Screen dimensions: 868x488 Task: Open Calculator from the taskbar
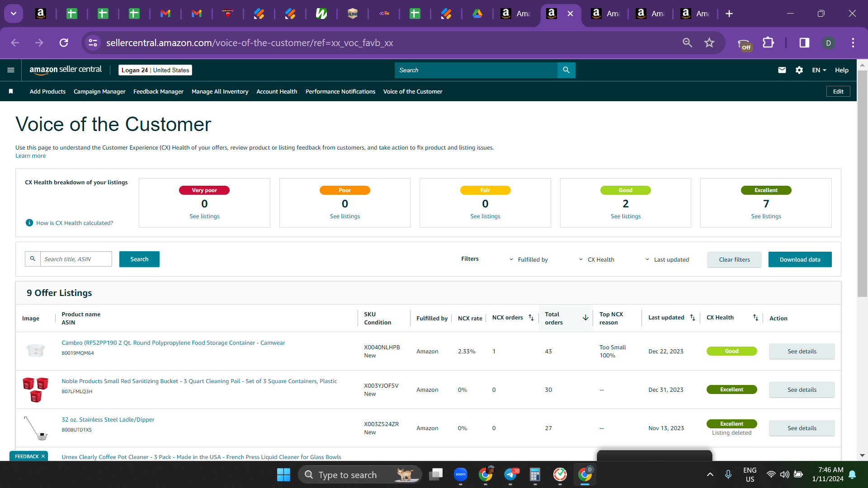point(535,474)
